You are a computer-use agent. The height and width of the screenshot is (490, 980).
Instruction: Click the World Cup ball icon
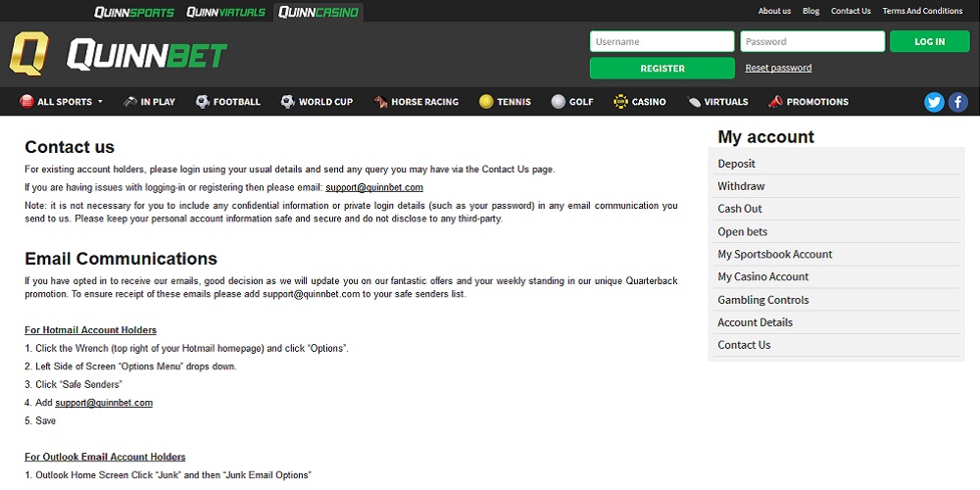point(287,101)
